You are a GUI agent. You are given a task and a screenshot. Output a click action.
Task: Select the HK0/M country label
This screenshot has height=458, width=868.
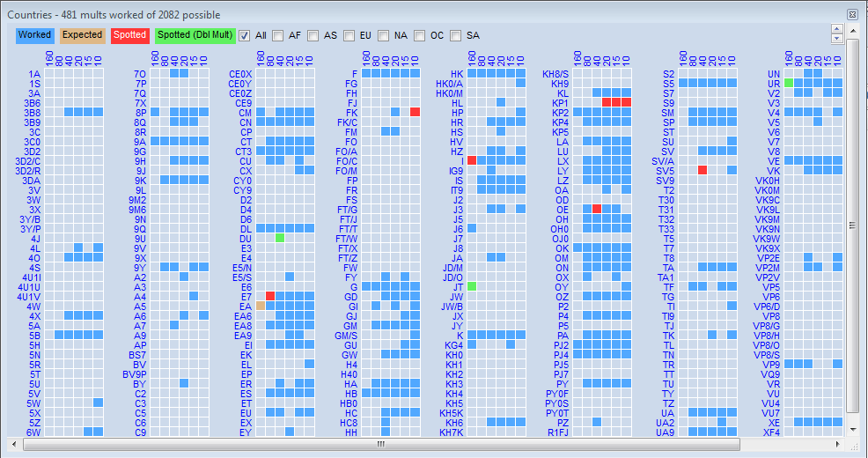pos(449,93)
